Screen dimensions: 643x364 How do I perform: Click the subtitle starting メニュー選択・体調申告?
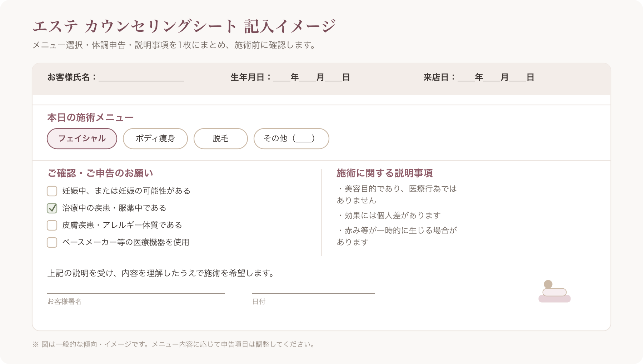[175, 45]
